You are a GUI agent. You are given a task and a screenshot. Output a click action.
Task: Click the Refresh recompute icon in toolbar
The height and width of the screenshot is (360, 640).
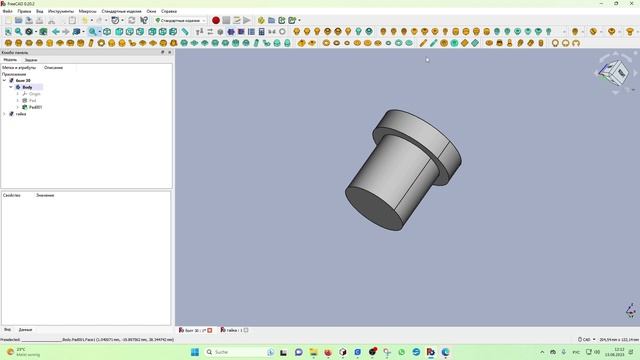click(x=132, y=20)
